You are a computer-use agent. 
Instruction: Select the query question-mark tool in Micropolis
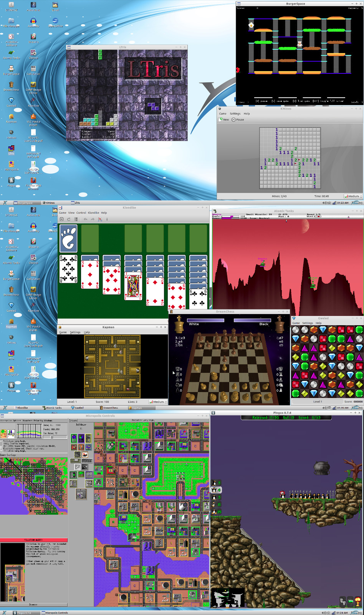[x=81, y=447]
